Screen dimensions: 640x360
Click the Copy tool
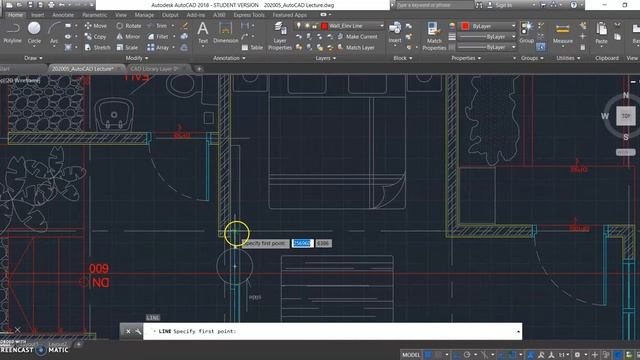pos(96,36)
